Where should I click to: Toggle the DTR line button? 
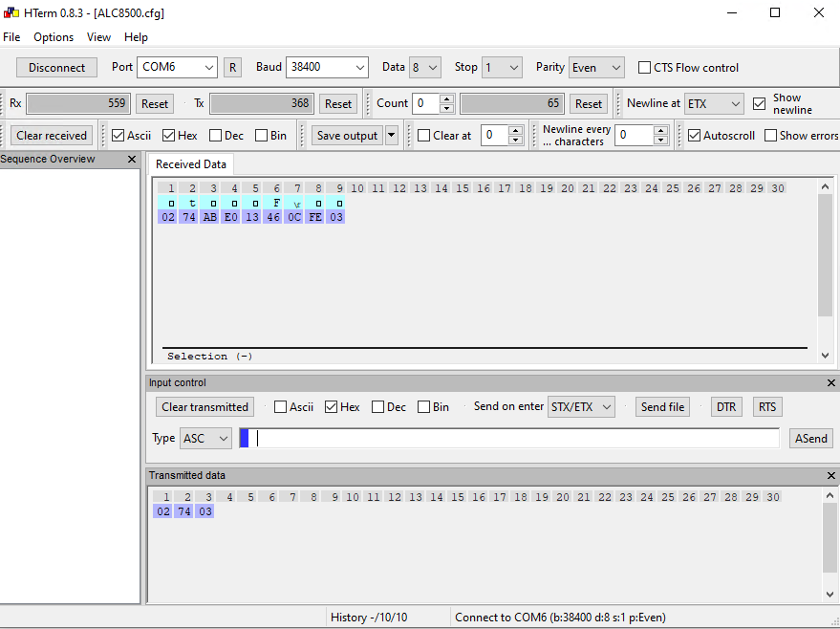pos(726,407)
